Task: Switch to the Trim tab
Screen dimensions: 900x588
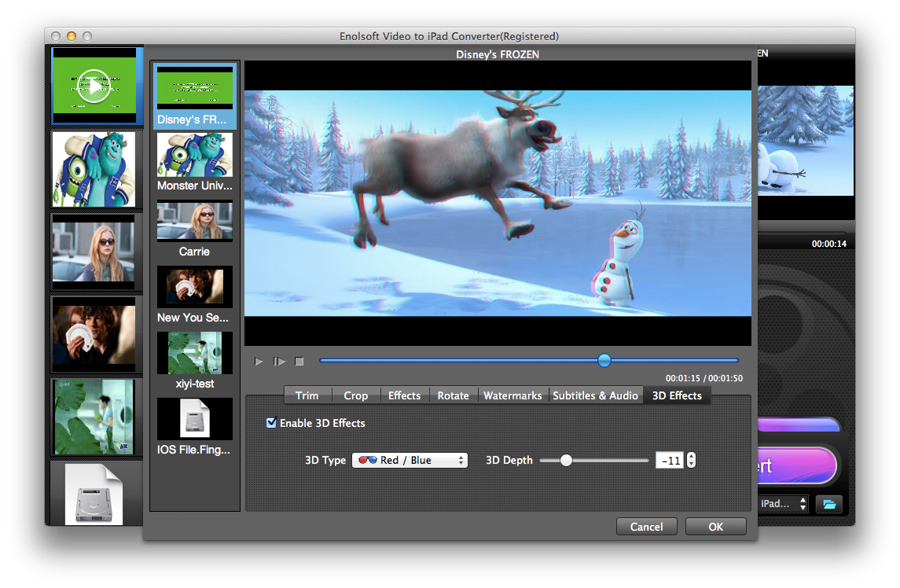Action: coord(307,395)
